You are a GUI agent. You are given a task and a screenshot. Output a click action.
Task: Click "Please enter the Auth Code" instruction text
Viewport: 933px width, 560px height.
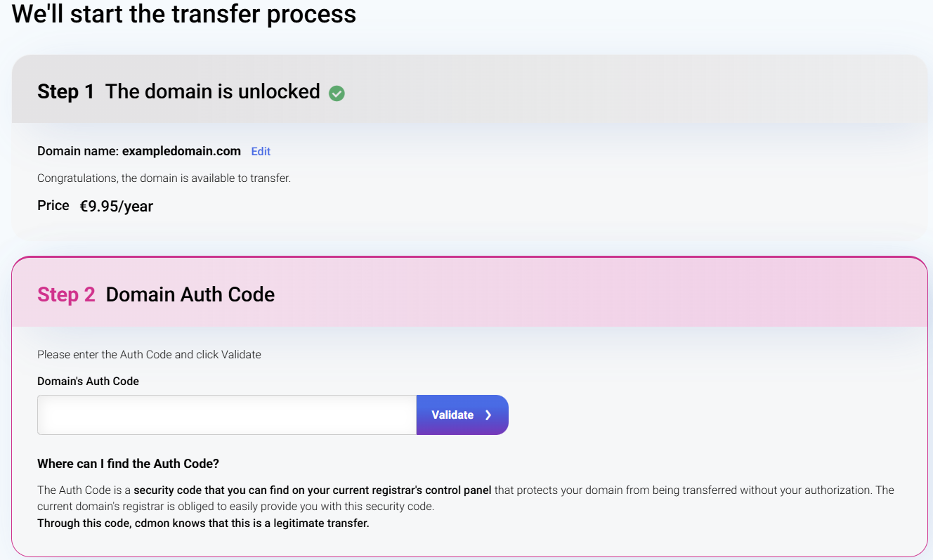(149, 355)
